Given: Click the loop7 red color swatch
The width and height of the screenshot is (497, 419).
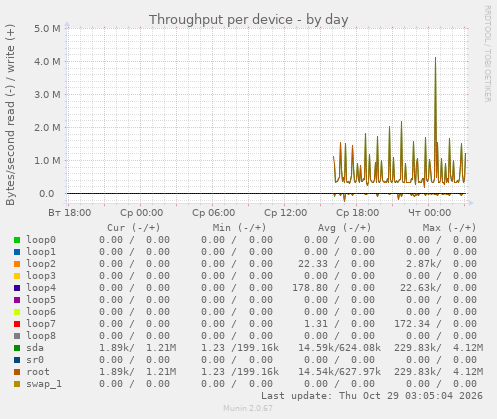Looking at the screenshot, I should 17,324.
